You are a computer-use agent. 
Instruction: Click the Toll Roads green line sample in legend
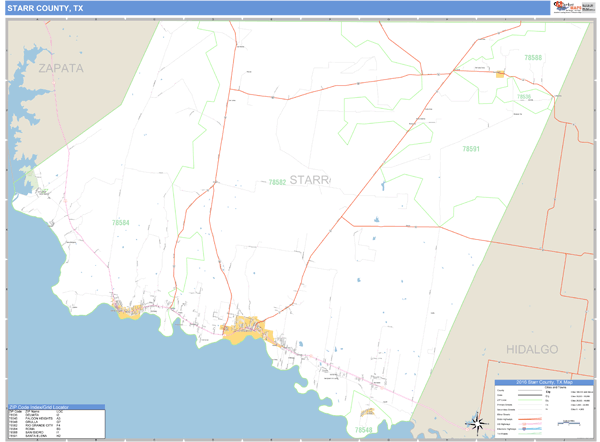530,434
